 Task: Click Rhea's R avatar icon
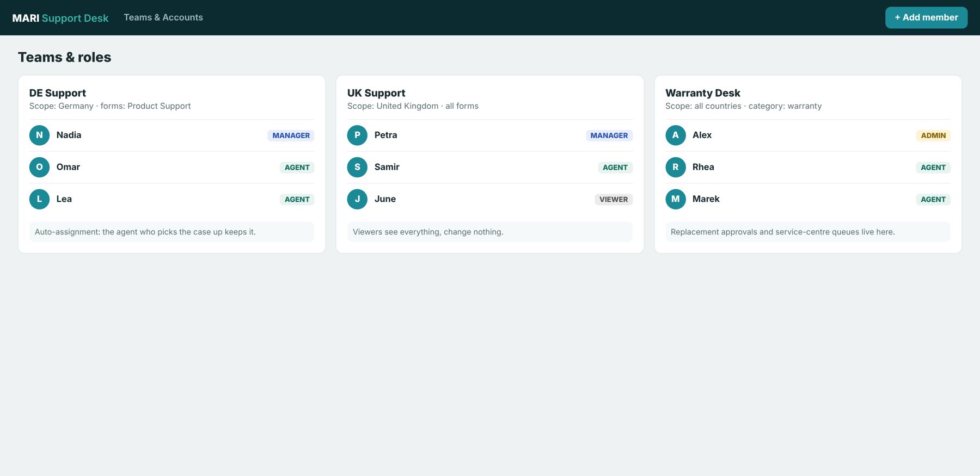676,167
